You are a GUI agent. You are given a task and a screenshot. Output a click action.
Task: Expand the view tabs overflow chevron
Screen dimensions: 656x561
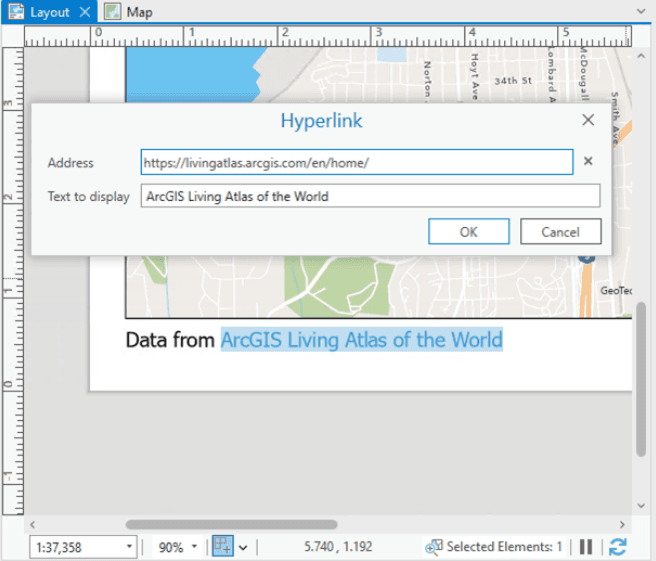point(642,10)
